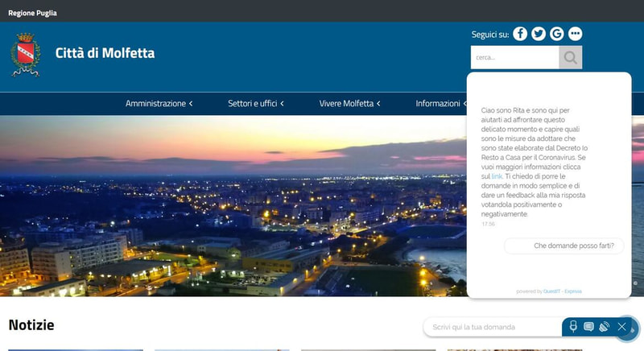Click the Regione Puglia top bar link
This screenshot has height=351, width=644.
[x=32, y=14]
